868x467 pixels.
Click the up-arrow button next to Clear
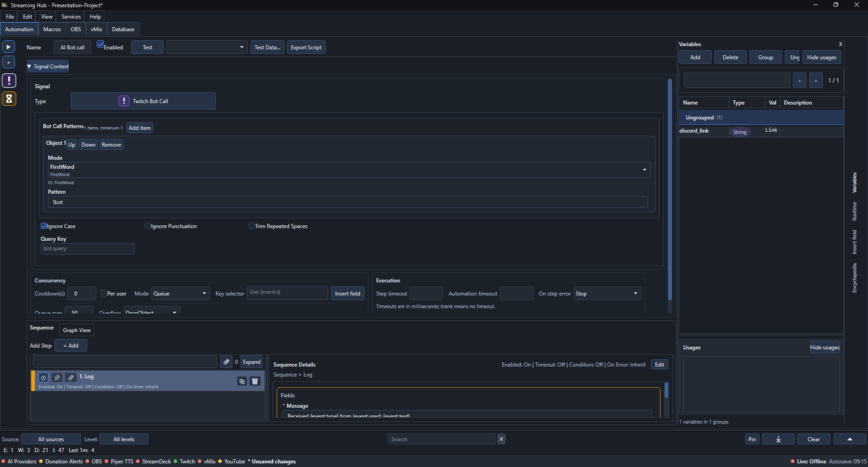click(x=849, y=439)
